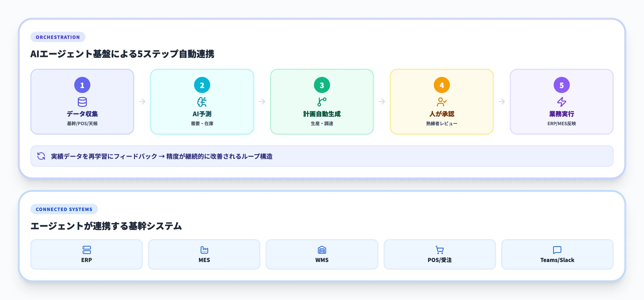Screen dimensions: 644x300
Task: Select the node diagram icon in 計画自動生成
Action: 322,101
